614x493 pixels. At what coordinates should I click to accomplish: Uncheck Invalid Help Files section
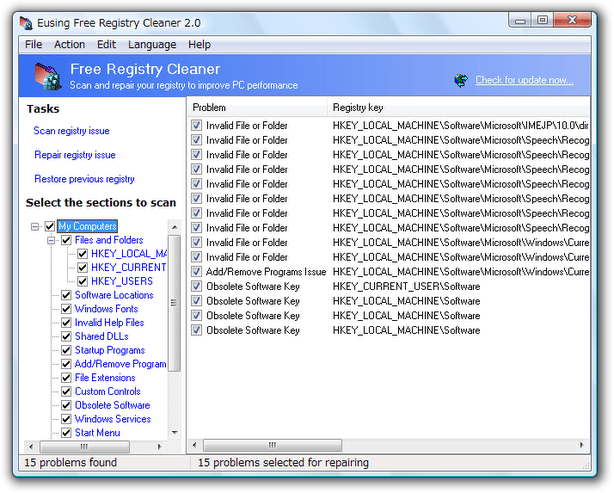[66, 322]
